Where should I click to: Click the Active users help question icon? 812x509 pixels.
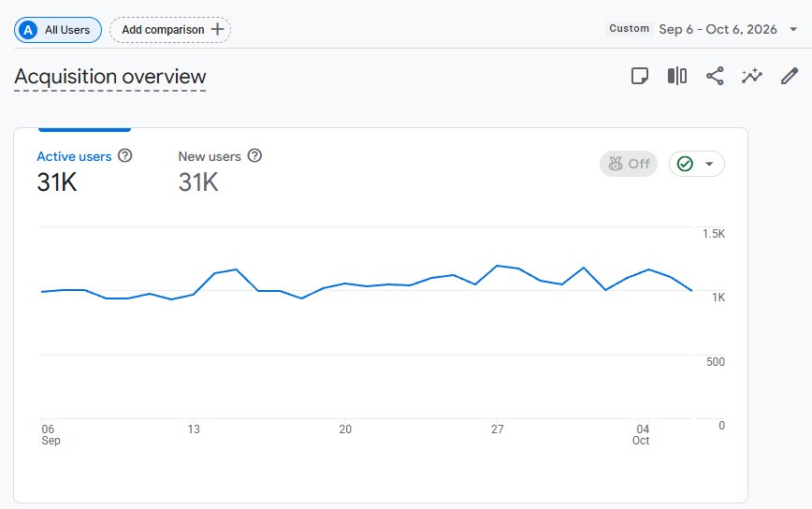(x=124, y=155)
